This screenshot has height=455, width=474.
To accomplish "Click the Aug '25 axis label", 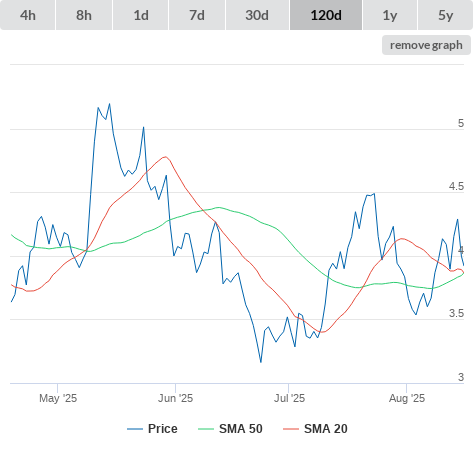I will pos(407,398).
